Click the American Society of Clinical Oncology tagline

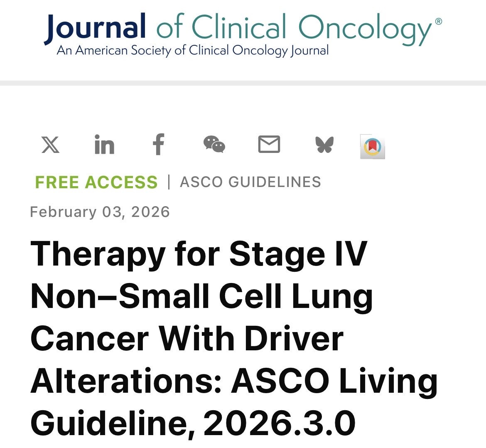192,51
